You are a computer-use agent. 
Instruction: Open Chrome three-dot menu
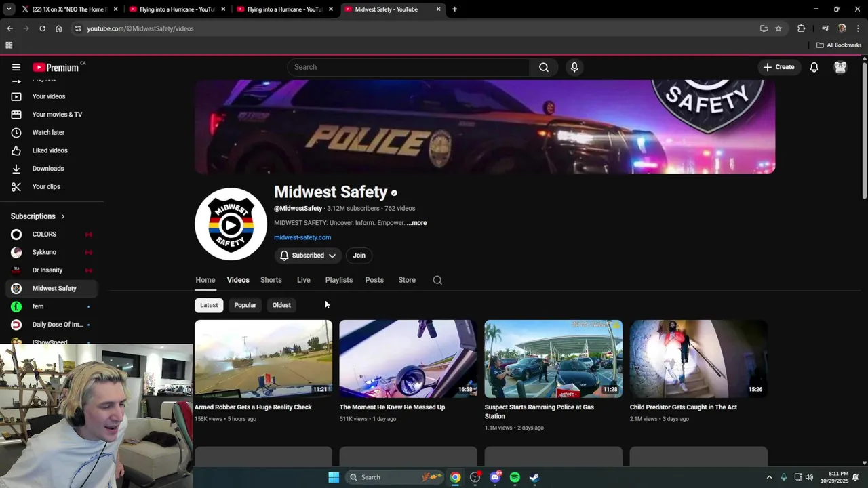click(x=859, y=28)
